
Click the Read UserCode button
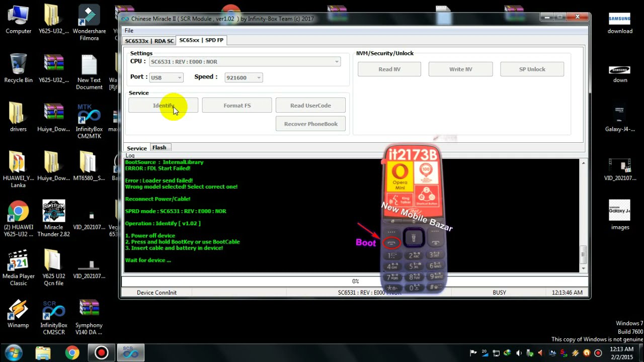(310, 106)
